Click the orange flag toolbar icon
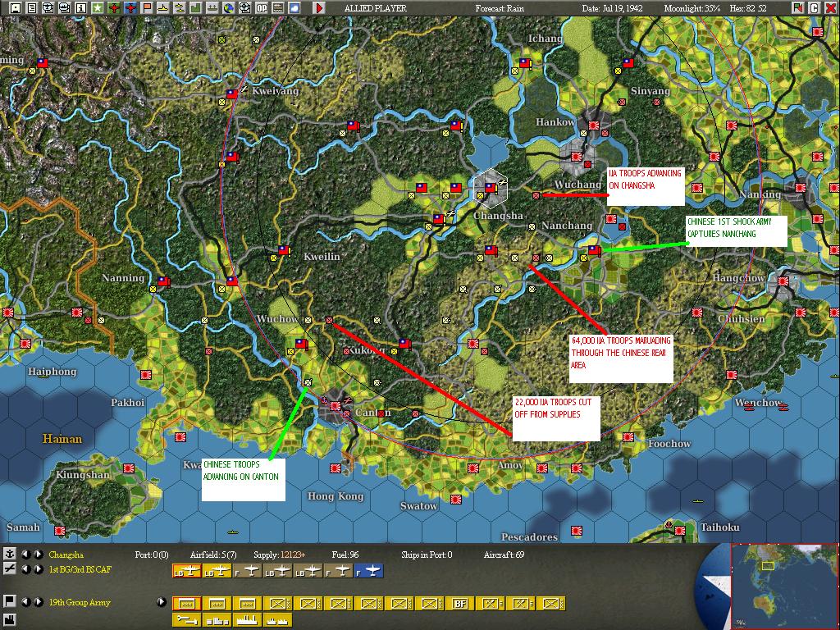The height and width of the screenshot is (630, 840). pos(146,8)
